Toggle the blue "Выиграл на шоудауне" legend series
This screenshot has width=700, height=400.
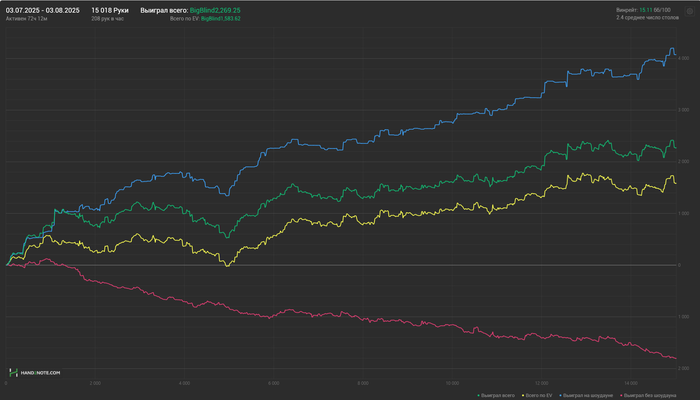coord(586,396)
